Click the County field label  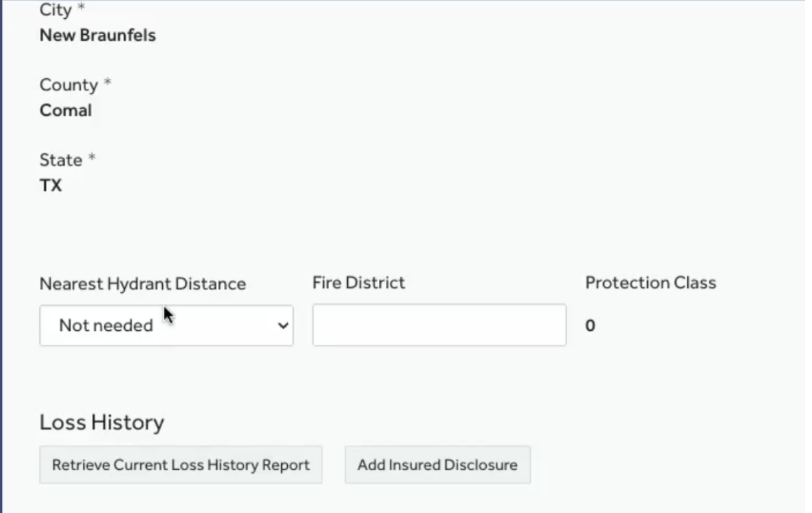click(69, 85)
